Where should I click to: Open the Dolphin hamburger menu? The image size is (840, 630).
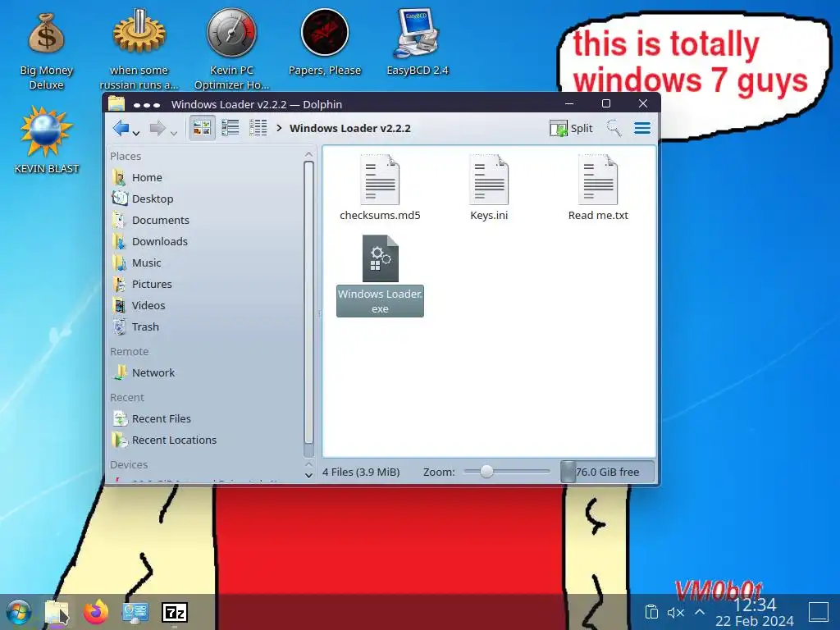642,128
